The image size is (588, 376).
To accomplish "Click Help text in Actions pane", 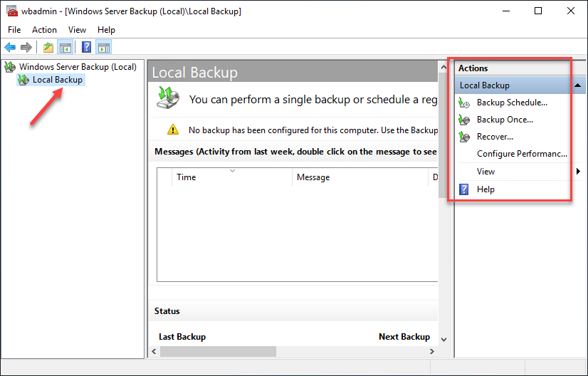I will [485, 189].
